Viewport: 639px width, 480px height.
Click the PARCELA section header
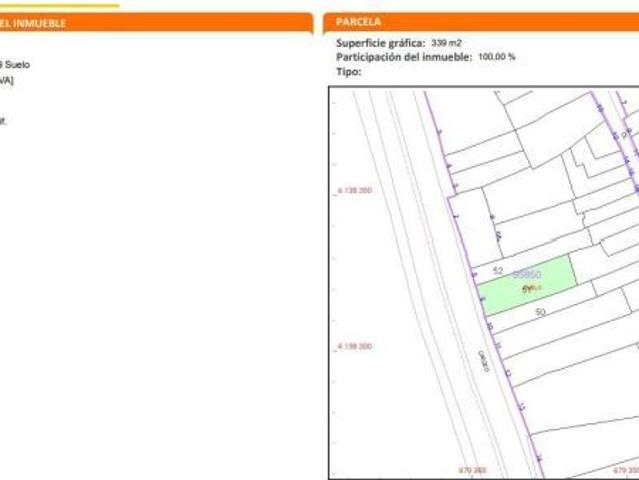(x=359, y=21)
